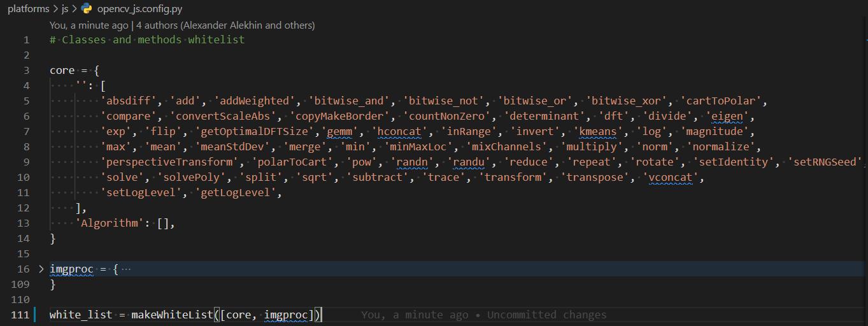Click the string 'perspectiveTransform'

170,162
